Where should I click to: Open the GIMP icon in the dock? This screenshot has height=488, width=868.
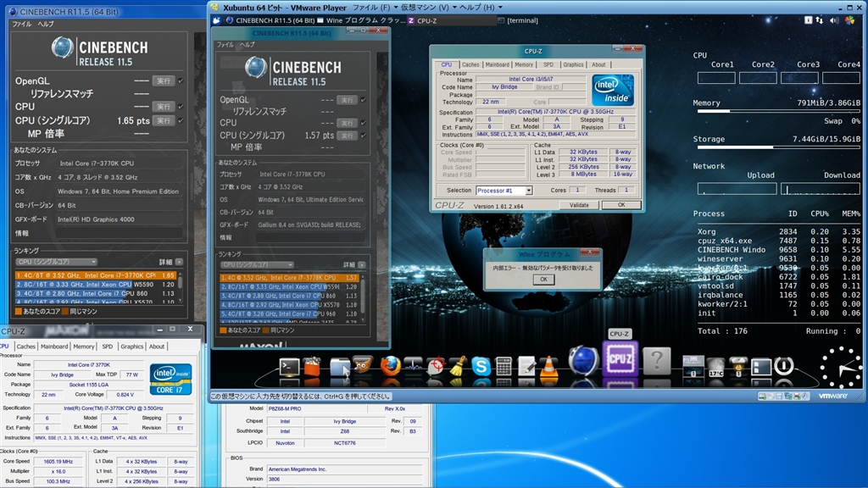pos(363,365)
